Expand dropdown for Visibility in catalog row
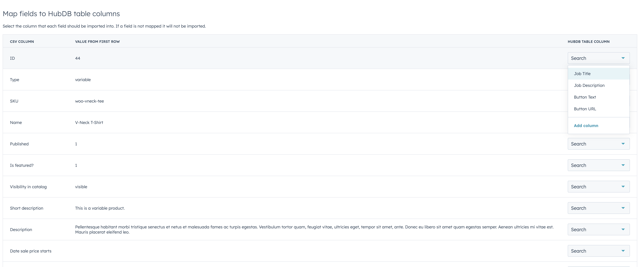The height and width of the screenshot is (267, 644). pos(598,187)
